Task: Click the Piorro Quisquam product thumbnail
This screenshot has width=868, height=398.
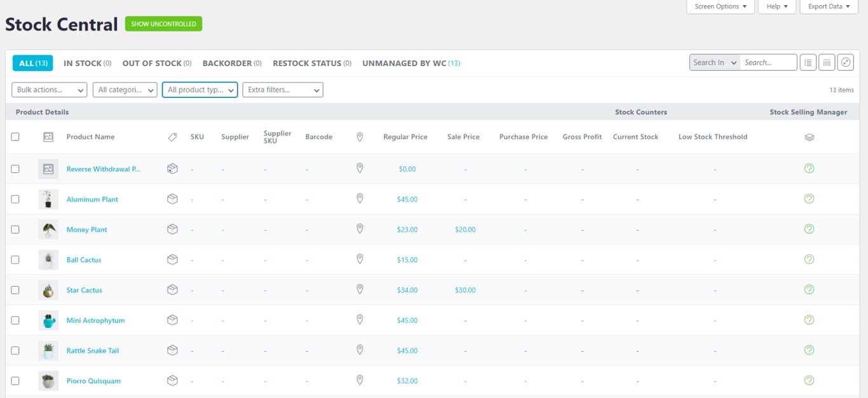Action: [x=48, y=381]
